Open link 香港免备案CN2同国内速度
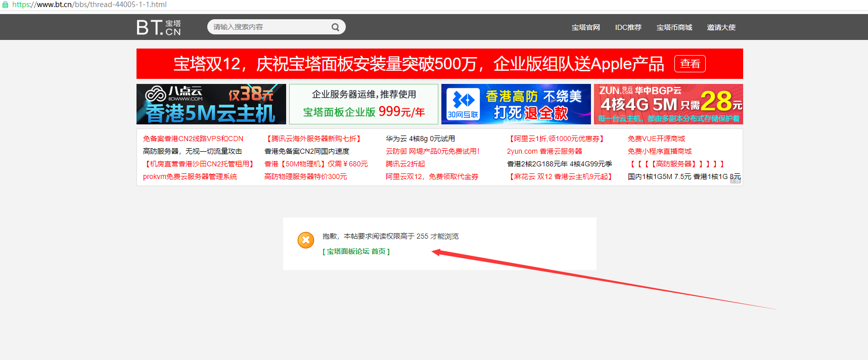The width and height of the screenshot is (868, 360). coord(307,151)
